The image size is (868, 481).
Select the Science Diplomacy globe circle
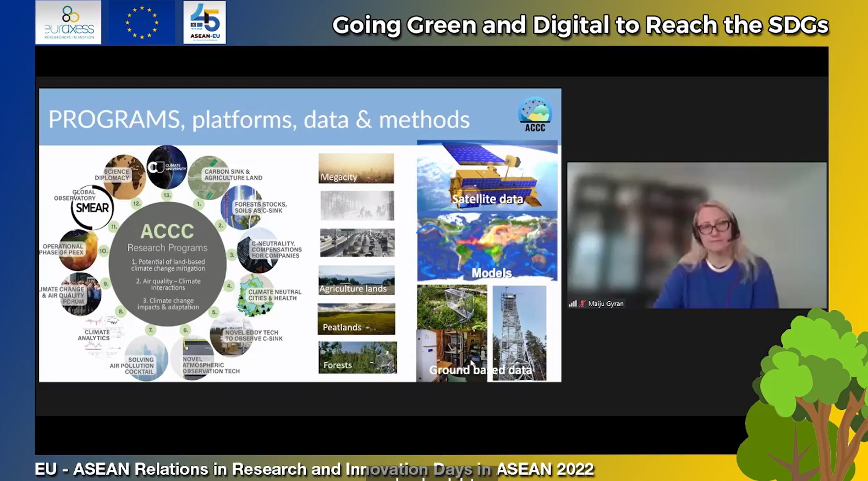click(124, 176)
